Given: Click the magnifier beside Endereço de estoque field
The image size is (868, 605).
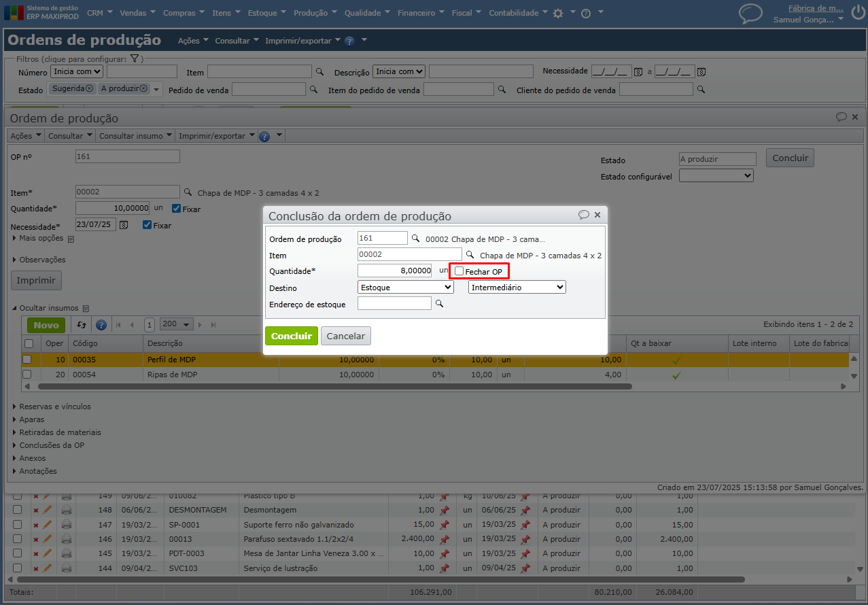Looking at the screenshot, I should (x=439, y=304).
